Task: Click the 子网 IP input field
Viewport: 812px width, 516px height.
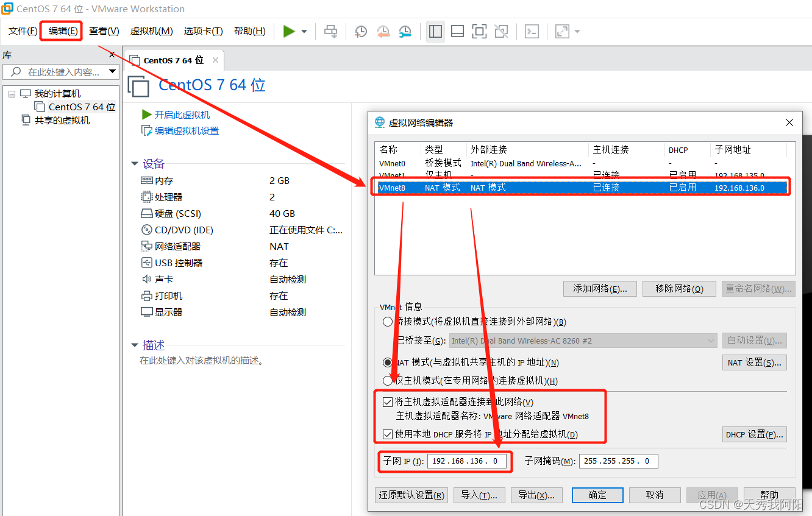Action: tap(466, 461)
